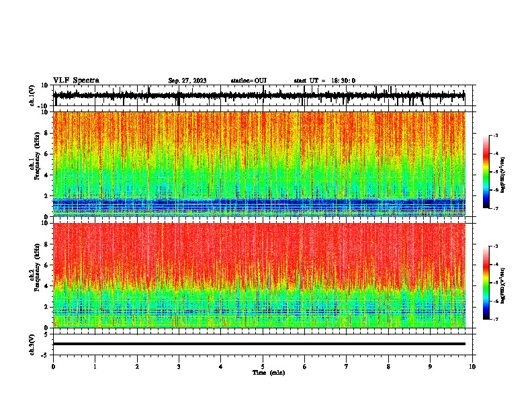Screen dimensions: 532x411
Task: Click time axis tick label 3
Action: click(x=179, y=367)
